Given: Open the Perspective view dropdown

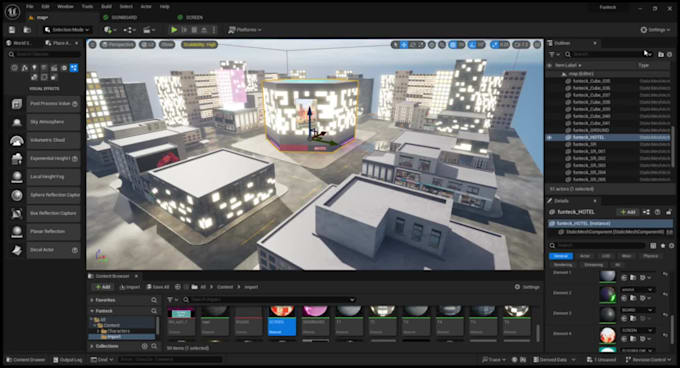Looking at the screenshot, I should click(118, 45).
